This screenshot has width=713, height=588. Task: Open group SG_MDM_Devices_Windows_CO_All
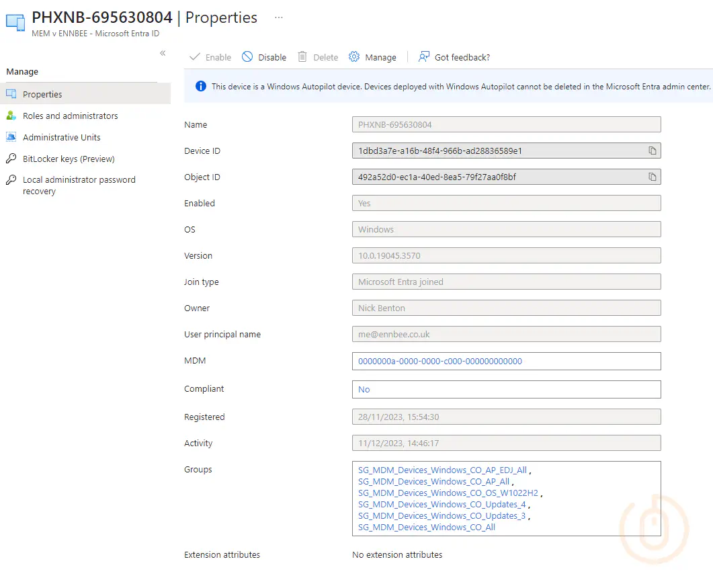point(427,527)
